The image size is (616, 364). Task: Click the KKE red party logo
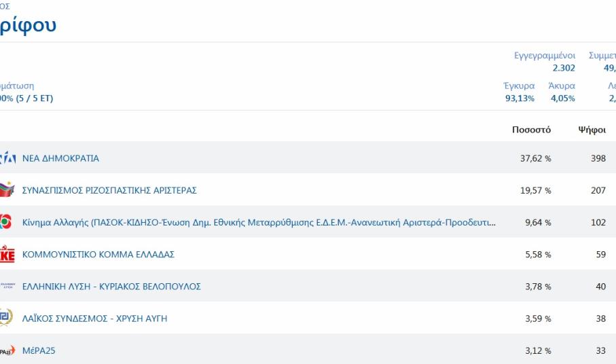click(x=7, y=255)
